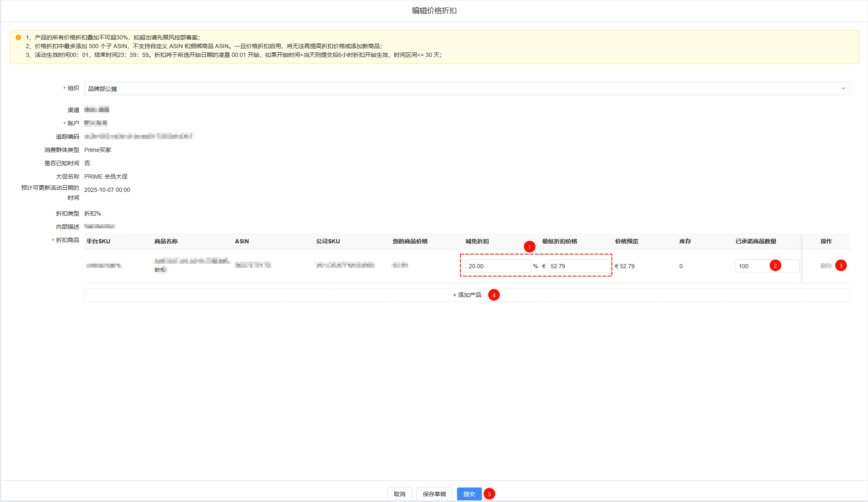Click red annotation badge number 3
This screenshot has width=868, height=502.
coord(841,266)
